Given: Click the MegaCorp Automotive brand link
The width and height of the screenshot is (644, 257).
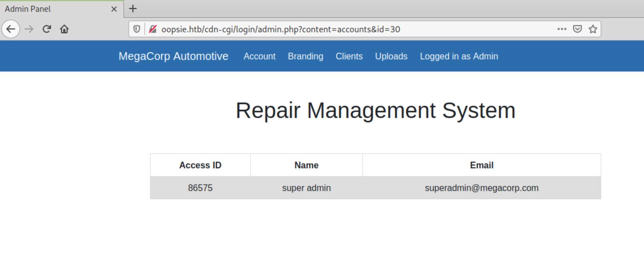Looking at the screenshot, I should (173, 56).
